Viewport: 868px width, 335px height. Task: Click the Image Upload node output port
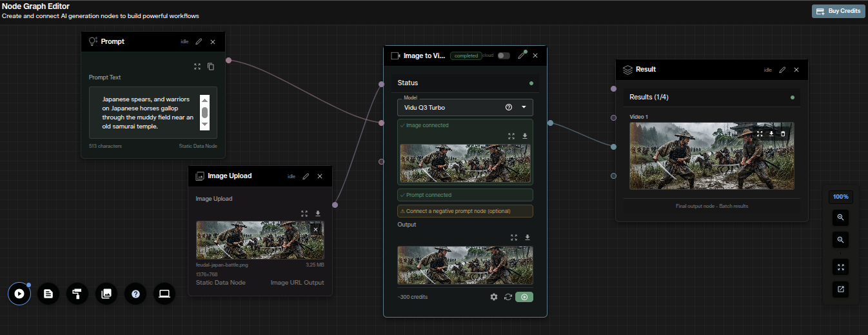coord(335,205)
